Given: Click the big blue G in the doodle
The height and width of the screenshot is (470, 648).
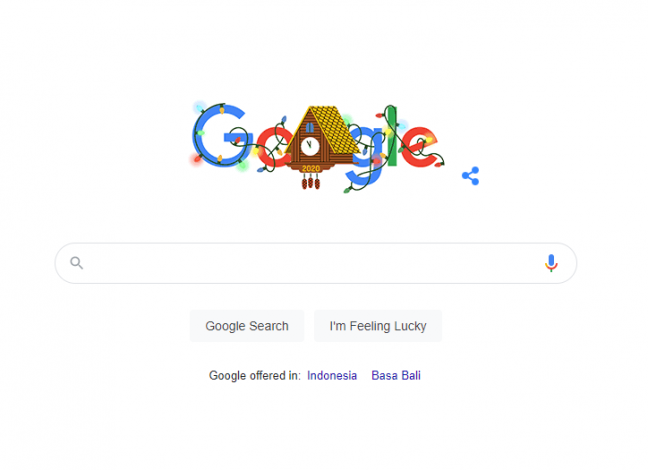Looking at the screenshot, I should click(219, 135).
